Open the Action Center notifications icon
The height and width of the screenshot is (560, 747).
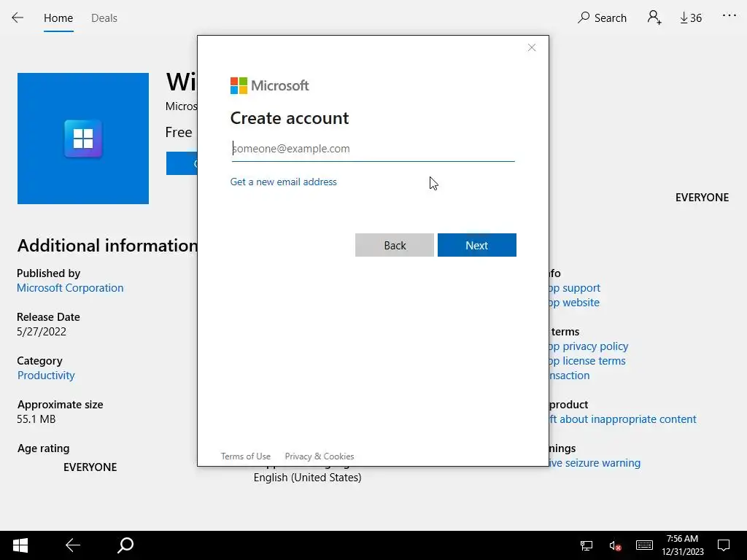click(724, 545)
